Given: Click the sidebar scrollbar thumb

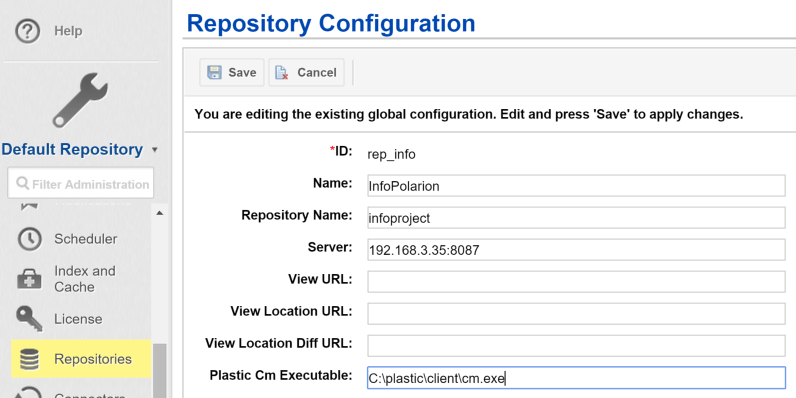Looking at the screenshot, I should (159, 371).
